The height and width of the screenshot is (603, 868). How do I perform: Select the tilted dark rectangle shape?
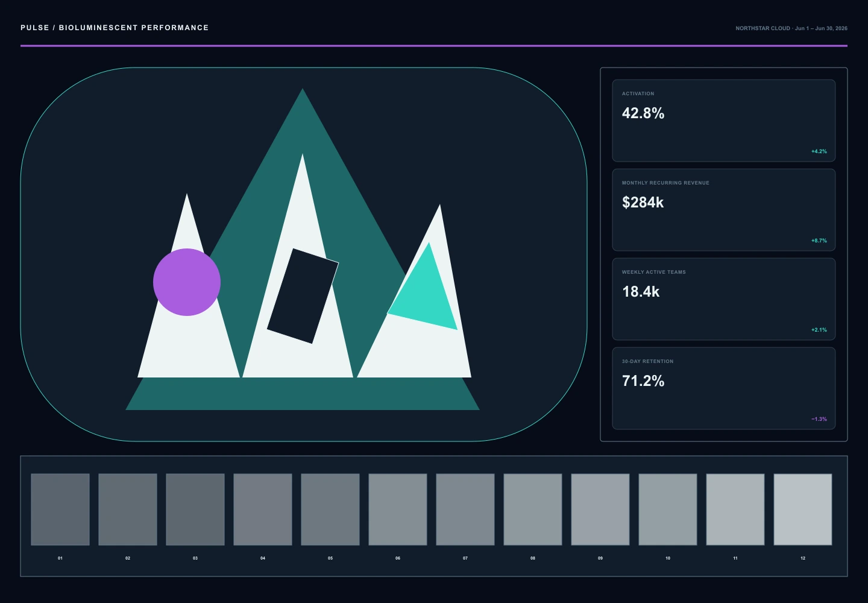303,296
